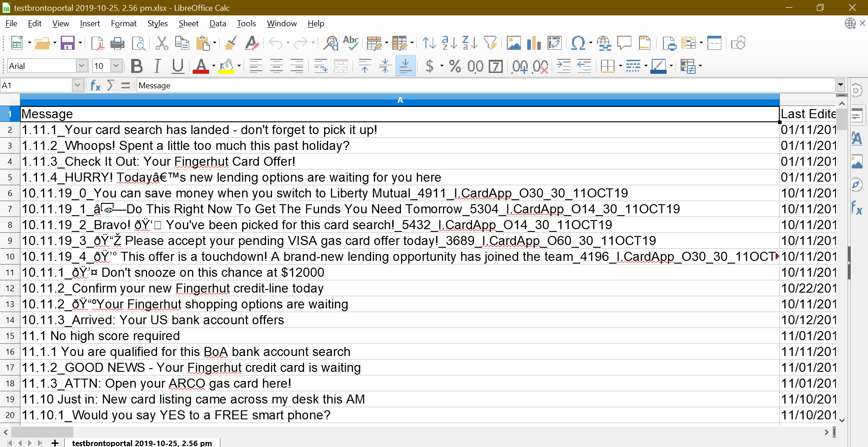Format as percent
The height and width of the screenshot is (447, 868).
pos(455,66)
